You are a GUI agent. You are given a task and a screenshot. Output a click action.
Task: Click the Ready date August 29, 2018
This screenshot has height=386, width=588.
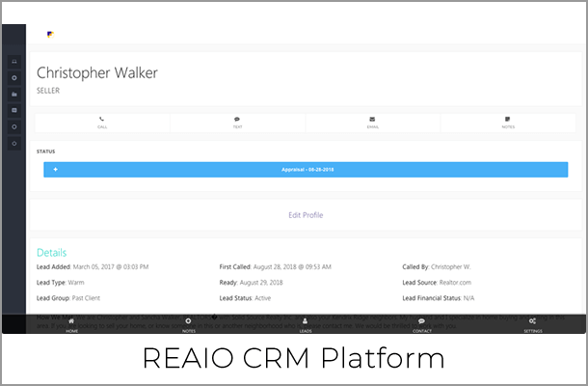pos(261,283)
